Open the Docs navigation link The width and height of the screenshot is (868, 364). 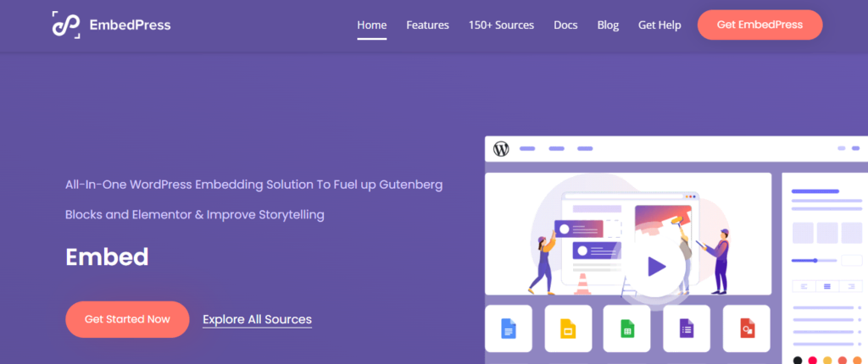565,25
